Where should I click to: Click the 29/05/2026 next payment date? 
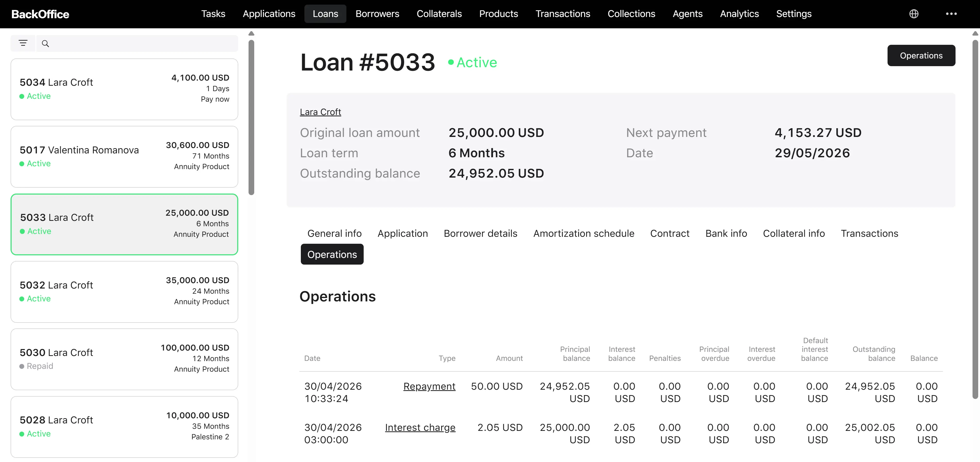pos(812,153)
